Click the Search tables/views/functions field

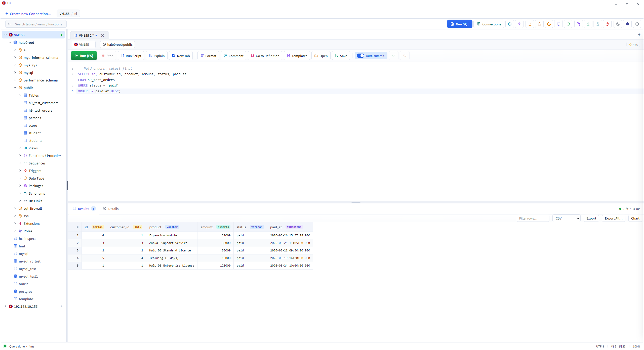(x=36, y=24)
